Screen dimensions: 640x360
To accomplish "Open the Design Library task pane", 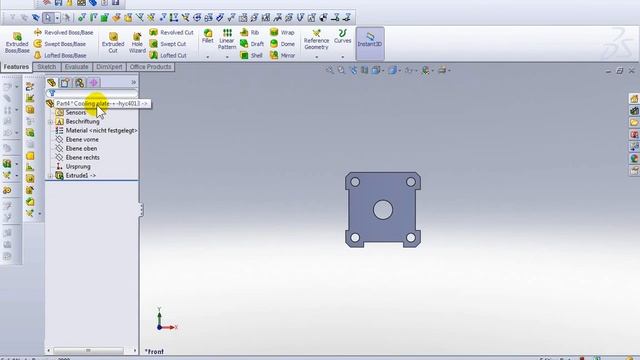I will (x=634, y=111).
